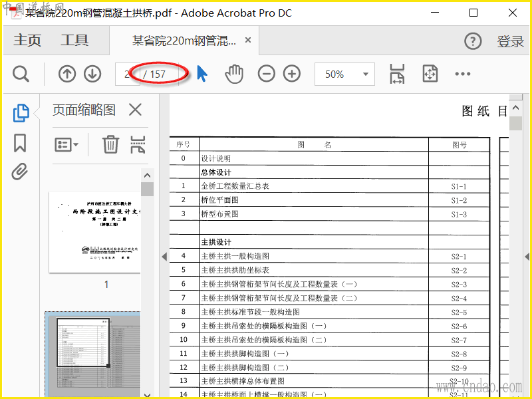The width and height of the screenshot is (532, 399).
Task: Switch to the 工具 tab
Action: pyautogui.click(x=74, y=40)
